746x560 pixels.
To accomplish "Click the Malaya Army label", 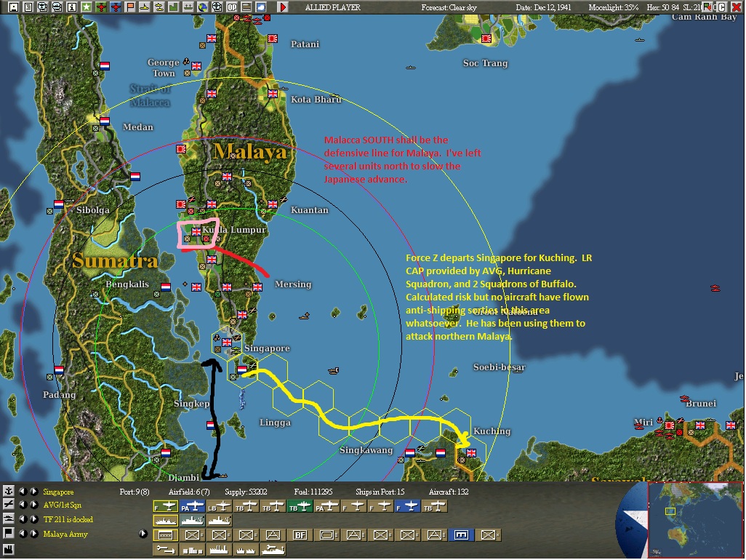I will point(65,535).
